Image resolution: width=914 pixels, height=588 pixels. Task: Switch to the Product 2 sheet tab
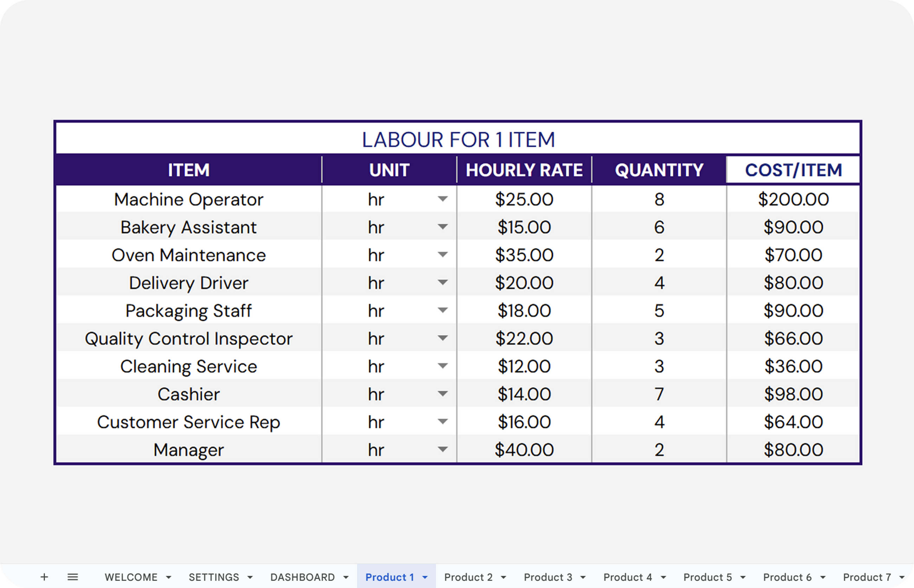(468, 577)
